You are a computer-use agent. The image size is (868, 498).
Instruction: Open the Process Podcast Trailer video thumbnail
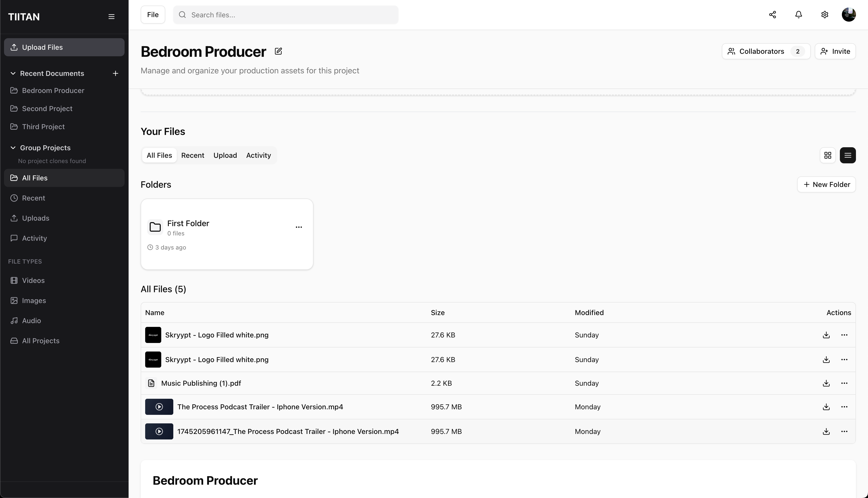point(159,407)
